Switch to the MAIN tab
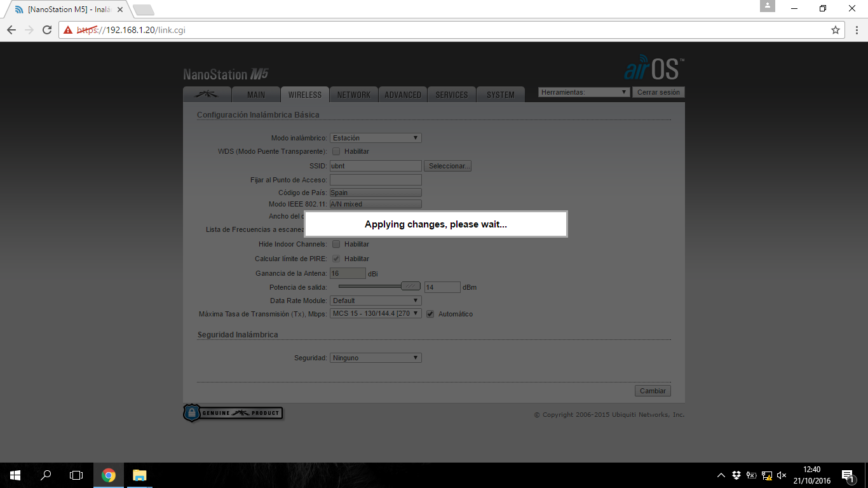Image resolution: width=868 pixels, height=488 pixels. [256, 95]
